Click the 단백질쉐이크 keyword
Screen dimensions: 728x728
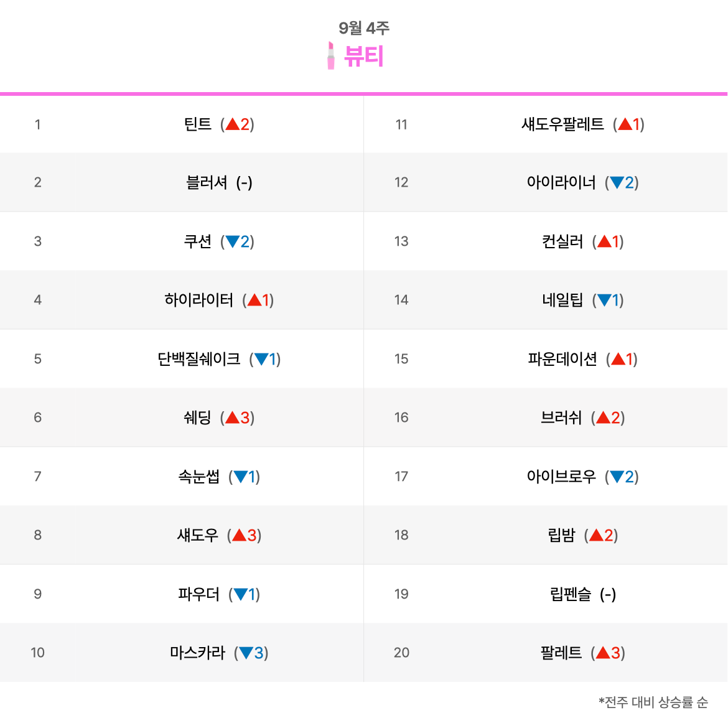pyautogui.click(x=198, y=359)
